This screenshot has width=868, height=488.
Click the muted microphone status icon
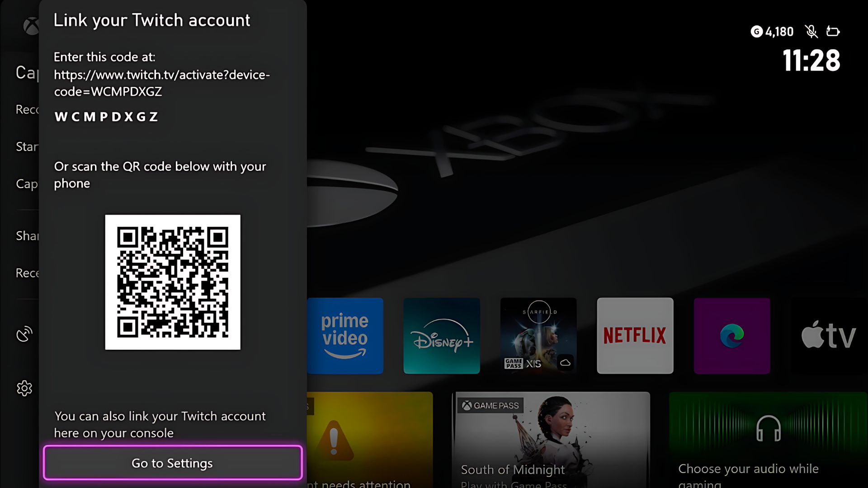click(x=811, y=31)
